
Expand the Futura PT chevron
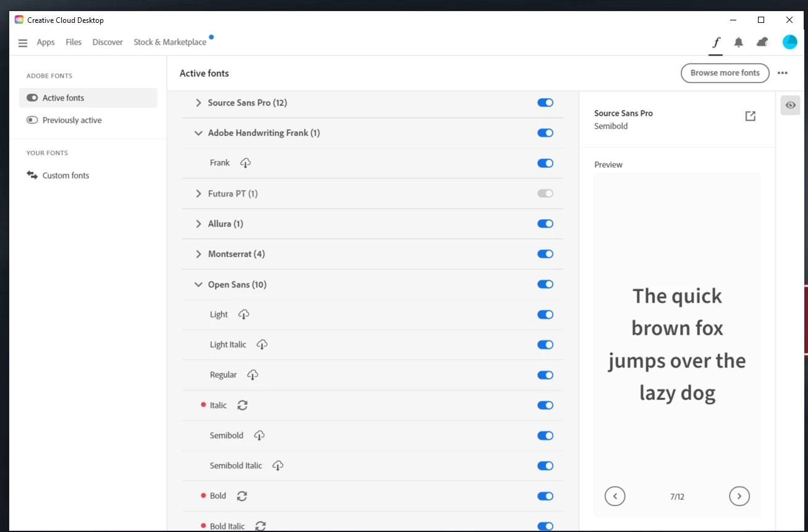[198, 193]
